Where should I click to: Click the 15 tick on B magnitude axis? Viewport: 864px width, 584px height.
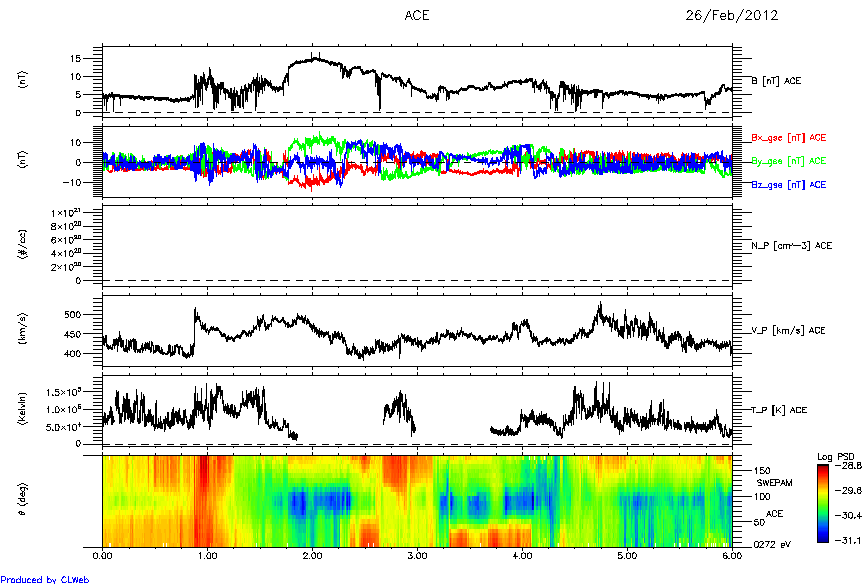75,58
